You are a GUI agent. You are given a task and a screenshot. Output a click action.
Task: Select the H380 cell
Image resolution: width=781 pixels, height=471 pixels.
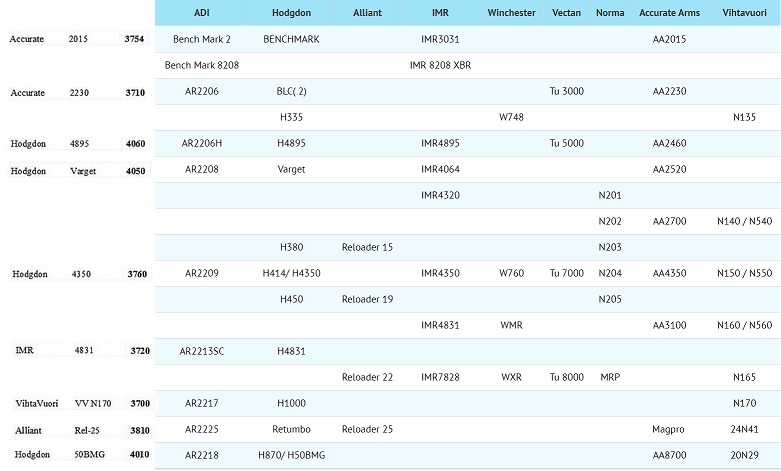(x=291, y=247)
